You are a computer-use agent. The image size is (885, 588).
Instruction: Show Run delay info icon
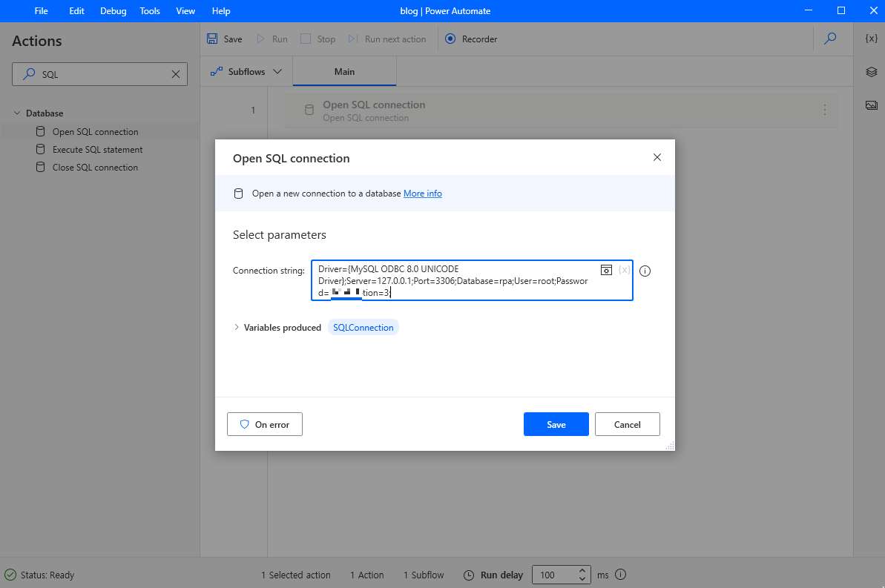(x=620, y=575)
